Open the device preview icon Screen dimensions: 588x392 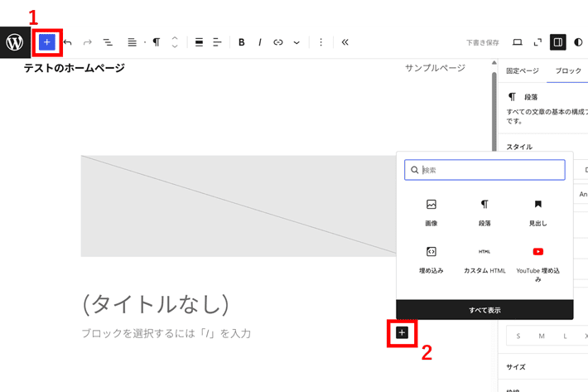pyautogui.click(x=518, y=42)
